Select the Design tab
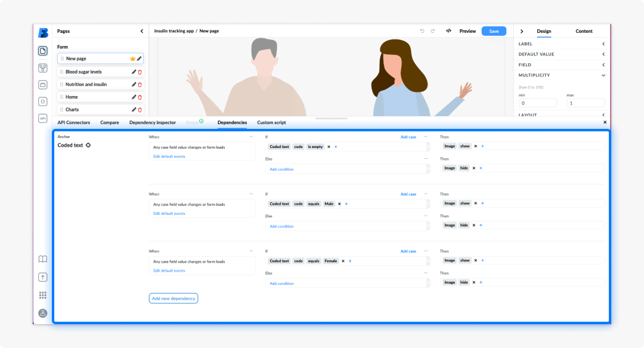The height and width of the screenshot is (348, 644). (544, 31)
